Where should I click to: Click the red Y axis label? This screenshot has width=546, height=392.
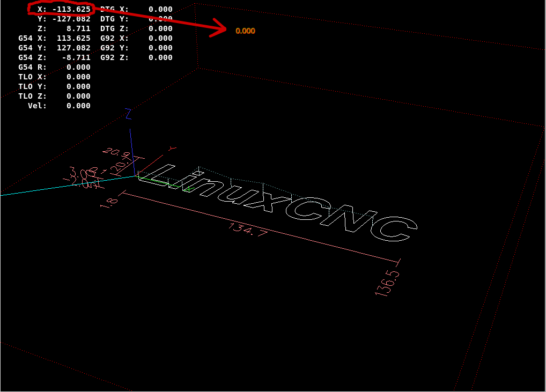pyautogui.click(x=172, y=149)
